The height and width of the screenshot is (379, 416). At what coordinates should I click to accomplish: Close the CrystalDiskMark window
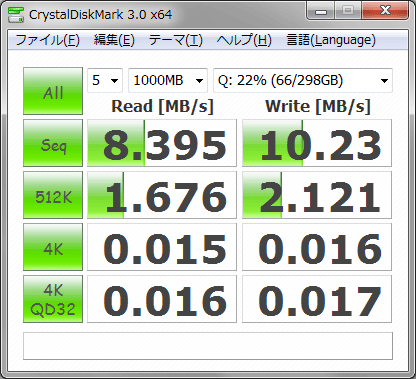pos(385,11)
